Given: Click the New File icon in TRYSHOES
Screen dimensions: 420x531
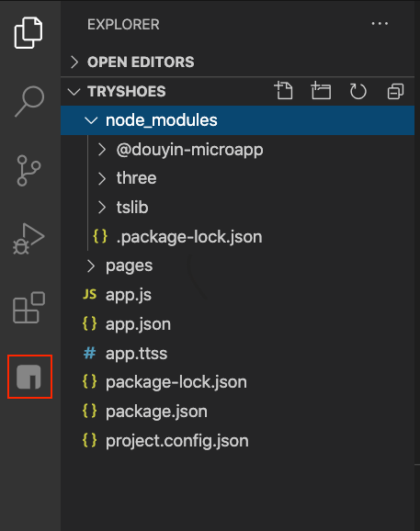Looking at the screenshot, I should [x=283, y=91].
